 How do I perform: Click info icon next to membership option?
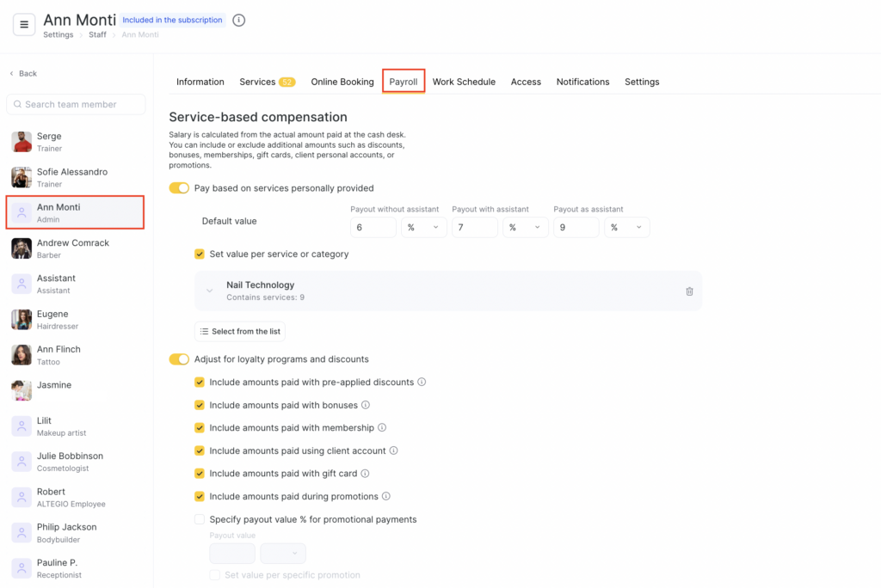pos(382,427)
